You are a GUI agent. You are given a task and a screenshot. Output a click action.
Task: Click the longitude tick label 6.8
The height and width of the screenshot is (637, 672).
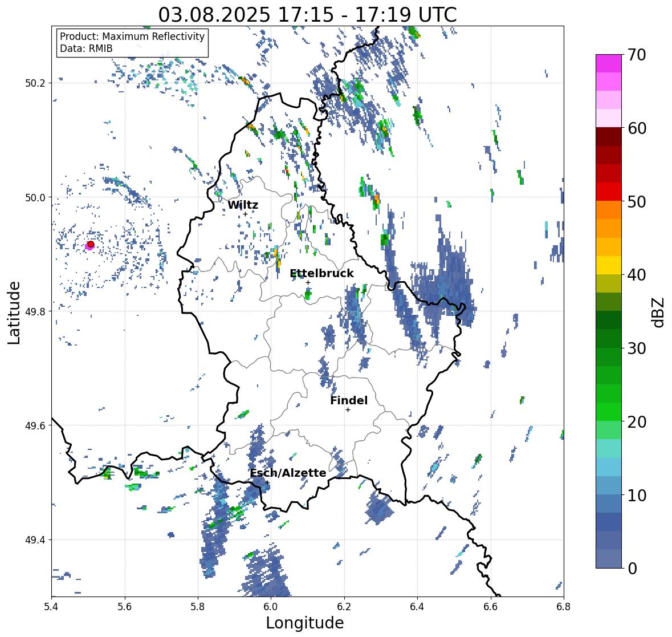(x=564, y=607)
